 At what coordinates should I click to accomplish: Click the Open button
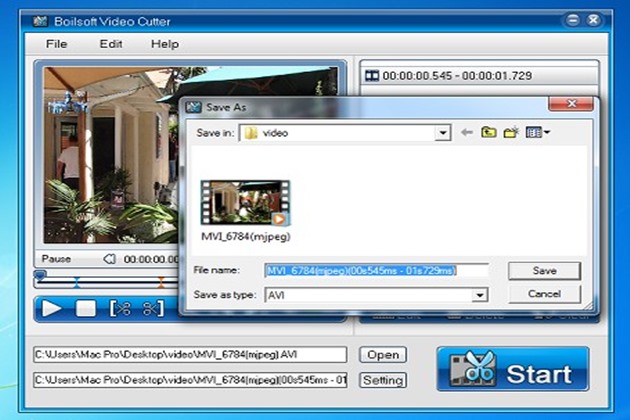click(383, 355)
